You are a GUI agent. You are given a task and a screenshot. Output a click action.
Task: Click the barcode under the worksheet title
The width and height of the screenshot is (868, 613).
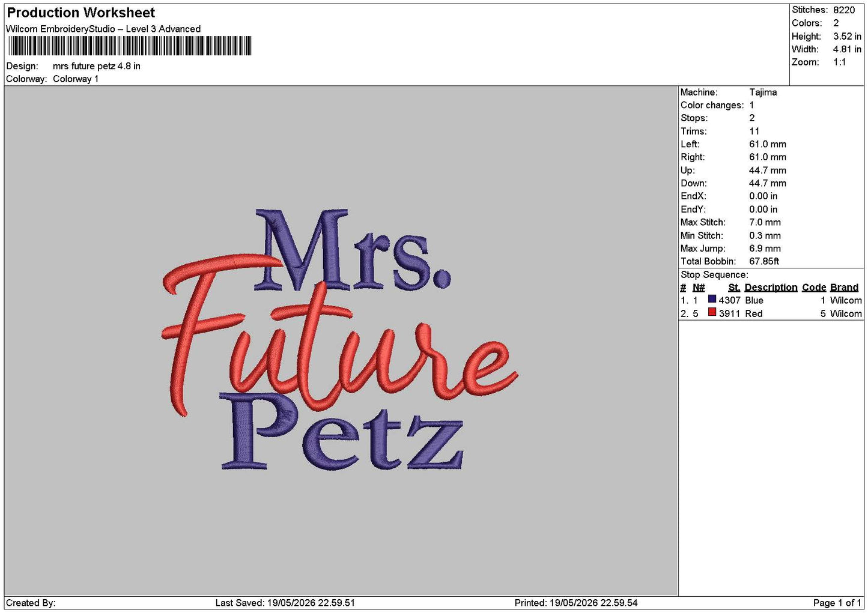pos(130,46)
